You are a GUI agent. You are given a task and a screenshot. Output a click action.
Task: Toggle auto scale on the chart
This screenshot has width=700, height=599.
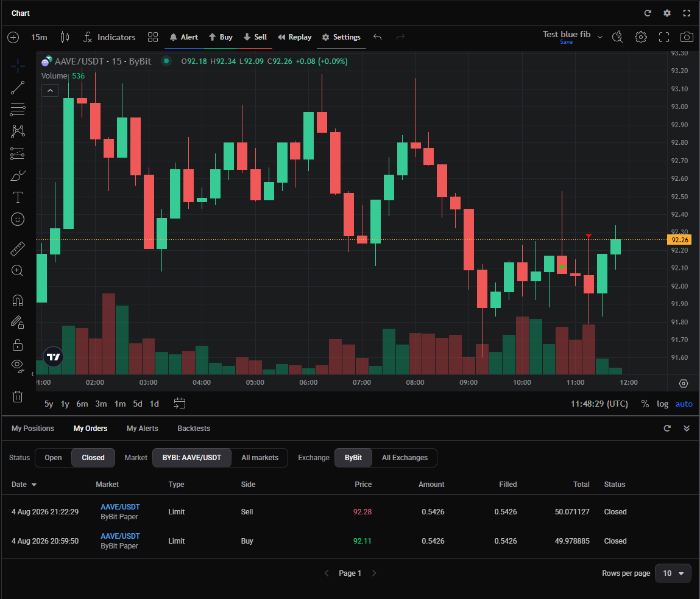click(x=684, y=404)
